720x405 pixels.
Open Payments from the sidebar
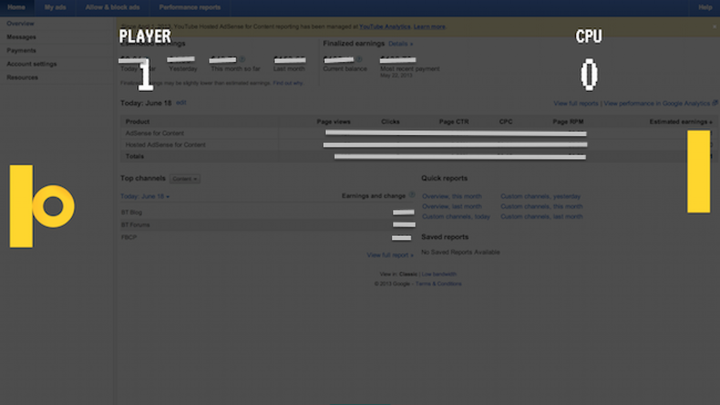(x=21, y=50)
